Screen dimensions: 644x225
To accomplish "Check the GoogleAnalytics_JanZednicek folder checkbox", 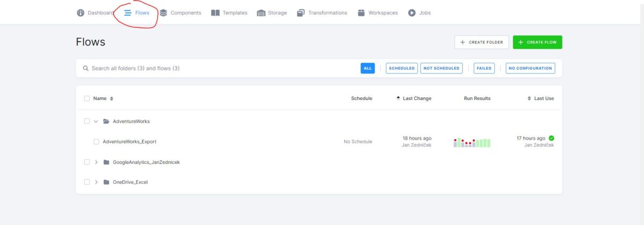I will point(87,162).
